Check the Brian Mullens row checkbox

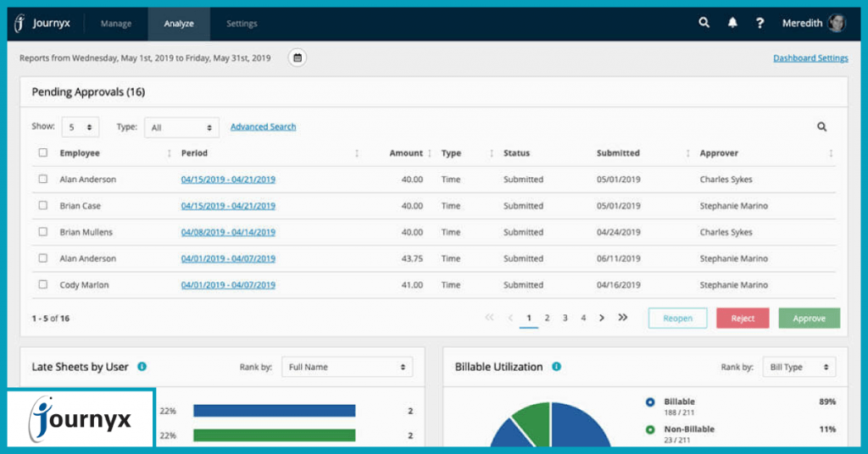pyautogui.click(x=43, y=232)
